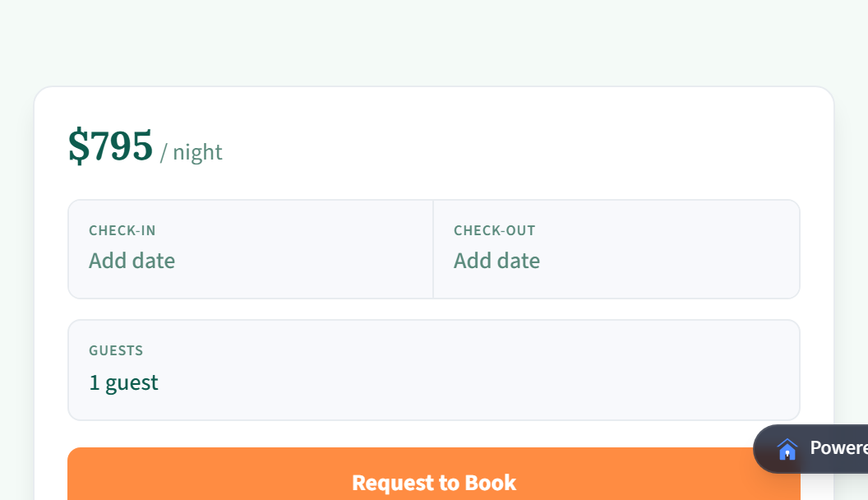
Task: Click the 'Request to Book' button
Action: [434, 482]
